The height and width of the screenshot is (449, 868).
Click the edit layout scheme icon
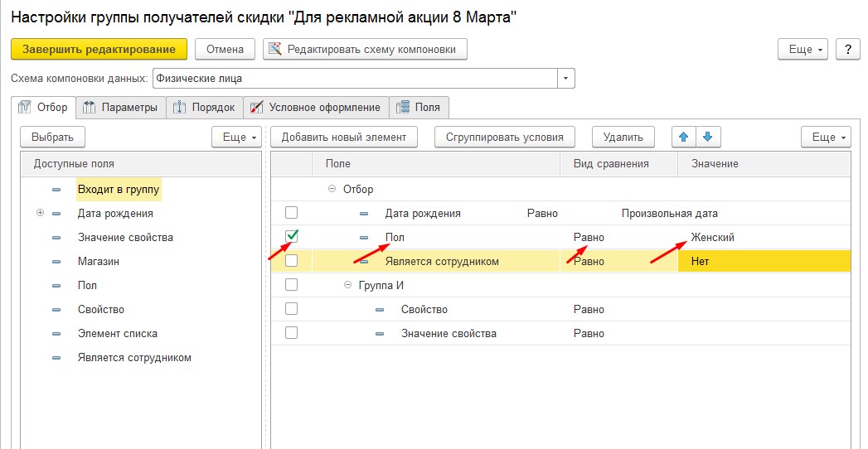[x=275, y=50]
